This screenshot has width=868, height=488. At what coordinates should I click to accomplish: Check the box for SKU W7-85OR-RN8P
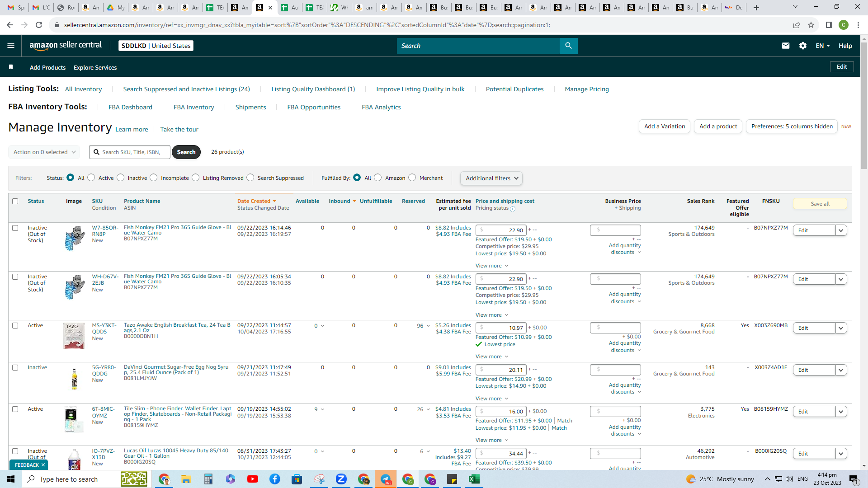coord(15,228)
